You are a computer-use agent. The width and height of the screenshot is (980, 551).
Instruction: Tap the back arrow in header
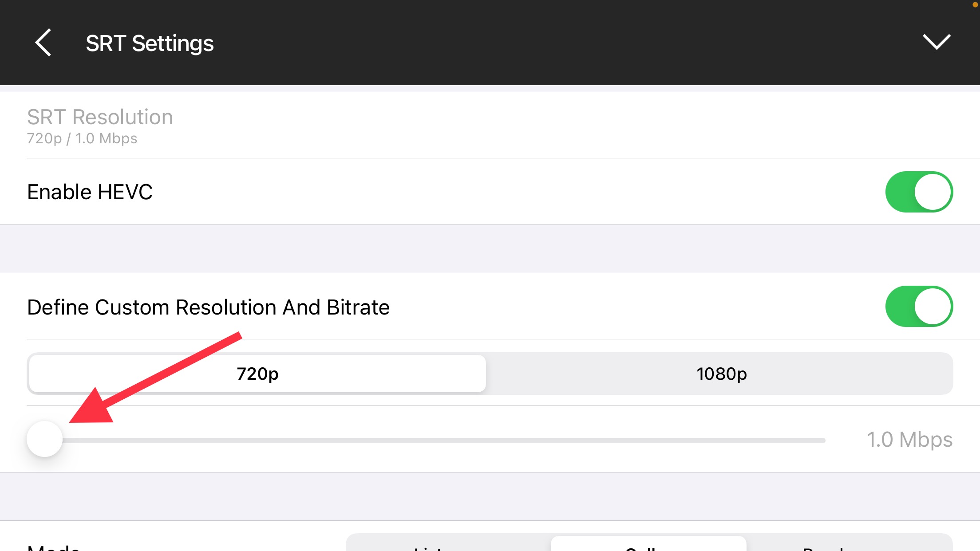(43, 43)
